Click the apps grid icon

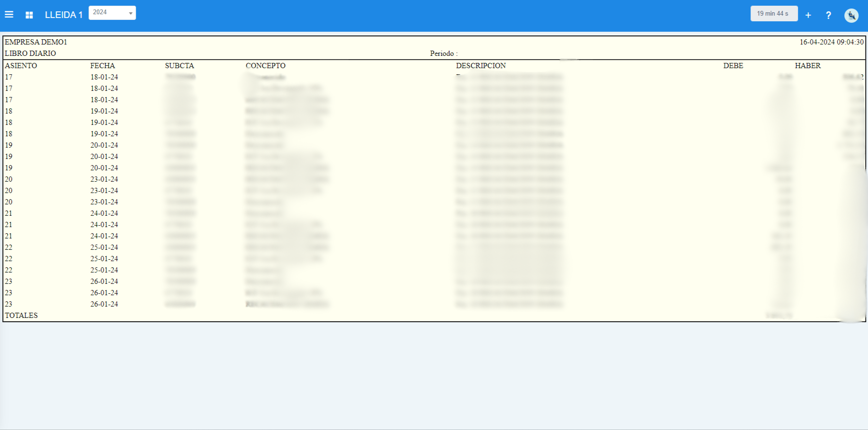(x=29, y=15)
